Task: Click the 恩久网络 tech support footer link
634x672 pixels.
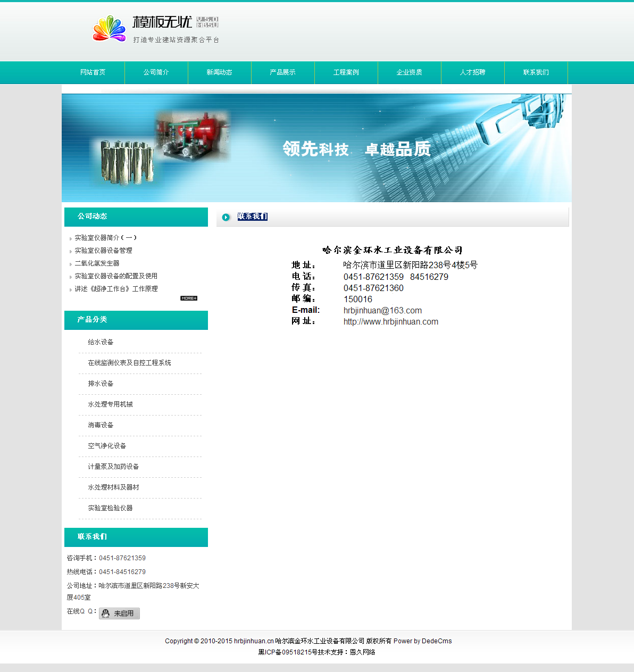Action: coord(362,652)
